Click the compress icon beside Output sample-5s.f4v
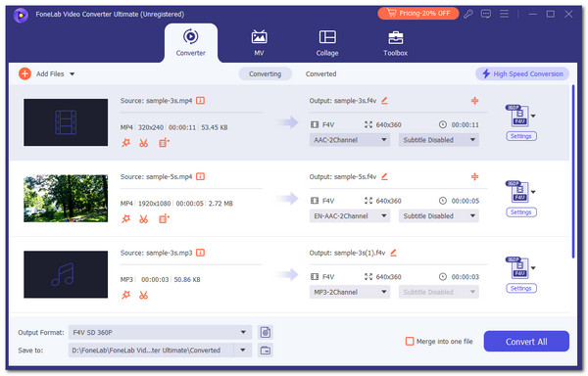 pyautogui.click(x=474, y=176)
